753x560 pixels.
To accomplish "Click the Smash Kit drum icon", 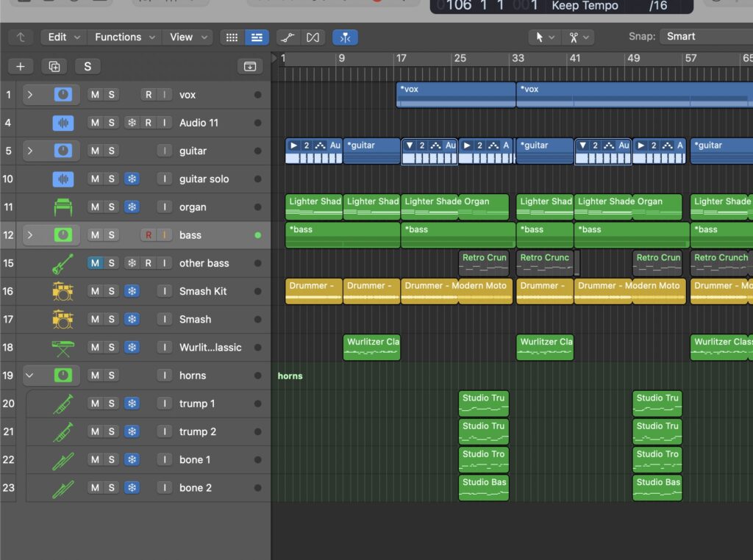I will click(x=63, y=291).
